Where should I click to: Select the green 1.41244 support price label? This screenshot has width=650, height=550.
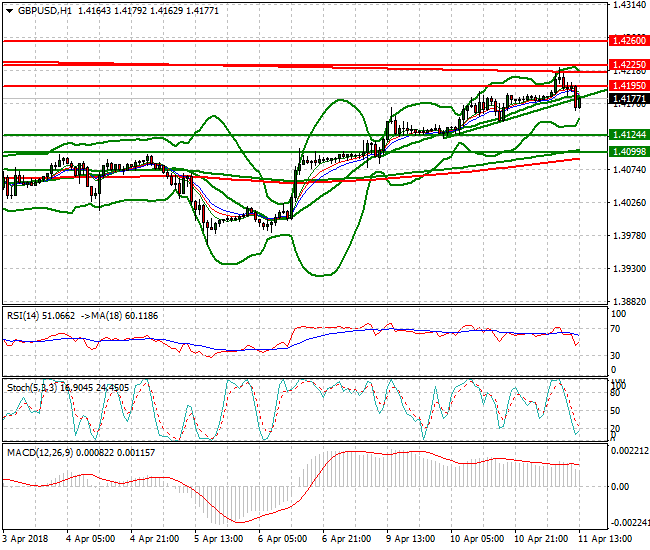631,134
